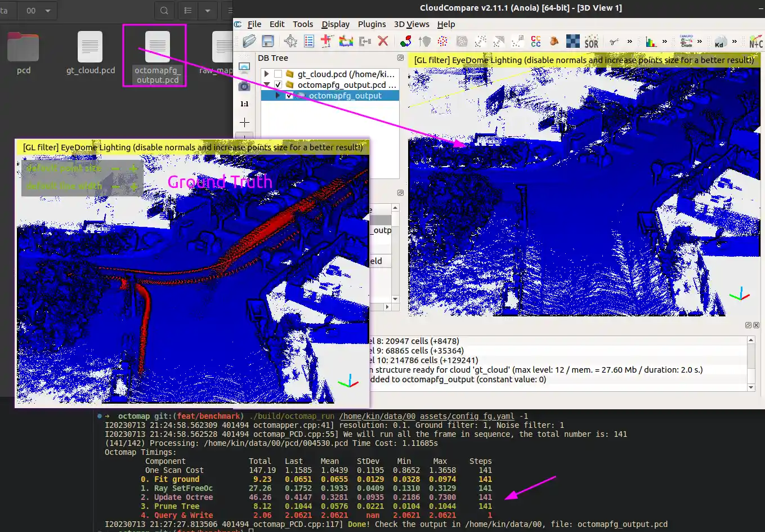This screenshot has height=532, width=765.
Task: Uncheck the octomapfg_output.pcd folder checkbox
Action: [278, 85]
